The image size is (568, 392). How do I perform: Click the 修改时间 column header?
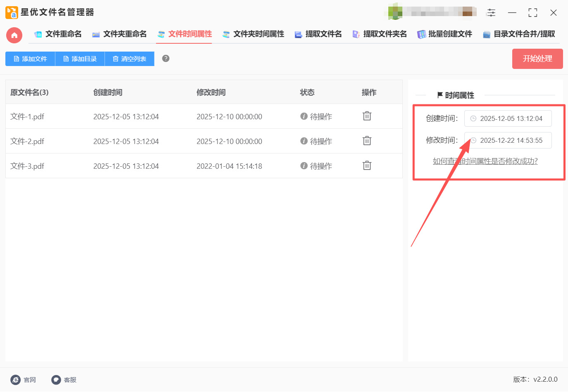211,92
